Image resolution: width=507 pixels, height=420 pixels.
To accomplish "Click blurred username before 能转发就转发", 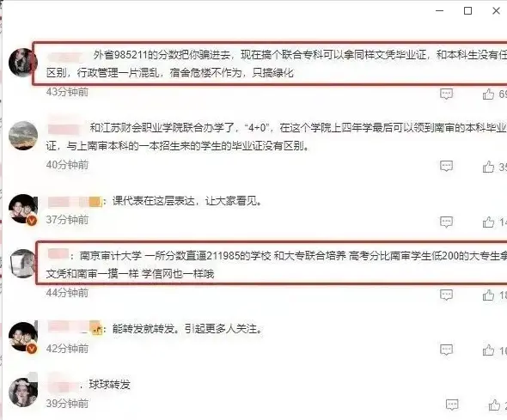I will 74,328.
